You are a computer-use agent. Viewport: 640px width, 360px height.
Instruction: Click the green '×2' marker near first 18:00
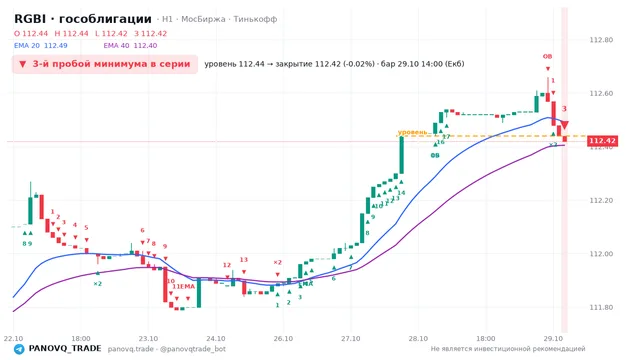[98, 284]
